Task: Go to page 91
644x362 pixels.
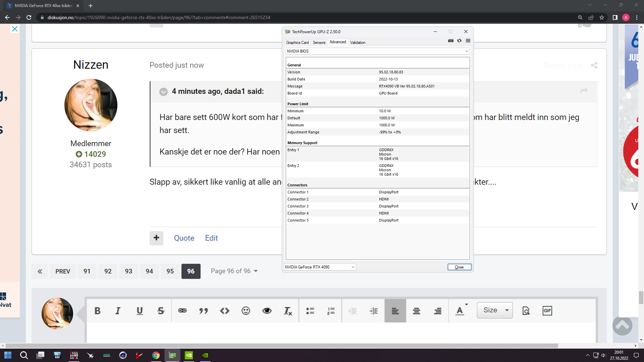Action: pos(87,271)
